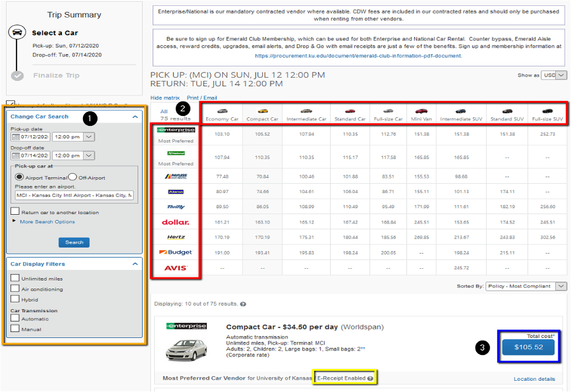
Task: Click Enterprise Economy Car price 103.10
Action: (x=222, y=134)
